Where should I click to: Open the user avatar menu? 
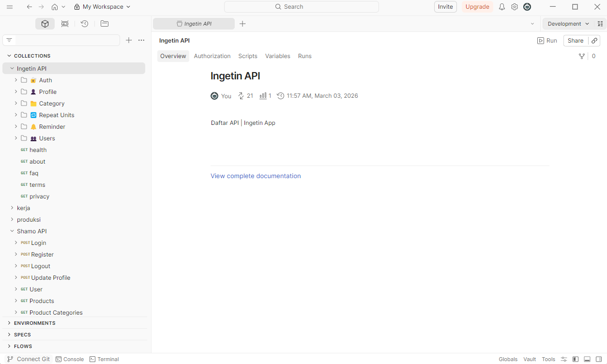[527, 7]
